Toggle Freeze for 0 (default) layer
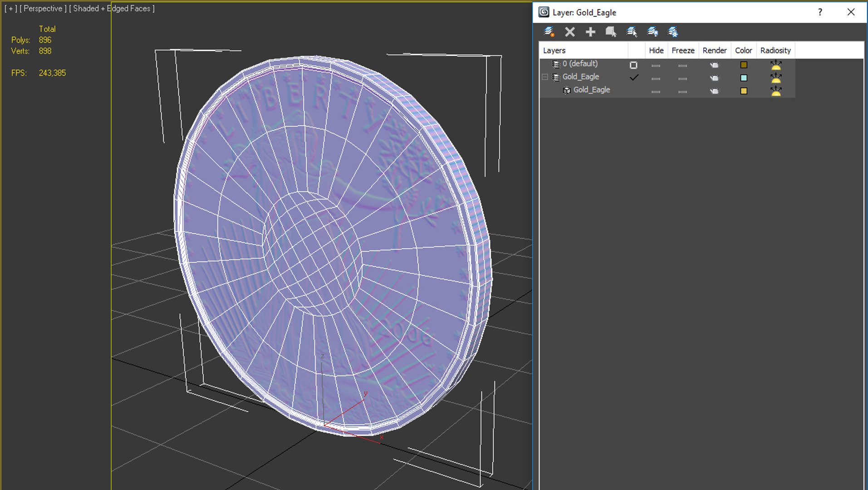The height and width of the screenshot is (490, 868). [682, 65]
